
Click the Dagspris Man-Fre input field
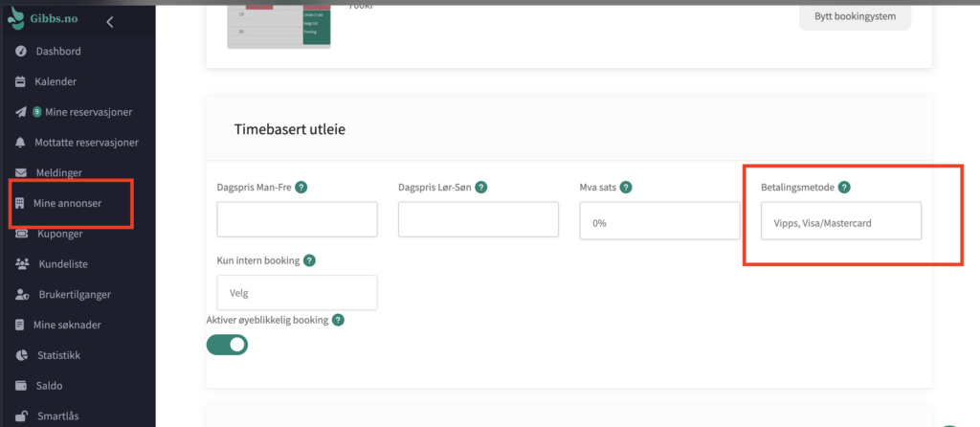(x=297, y=220)
